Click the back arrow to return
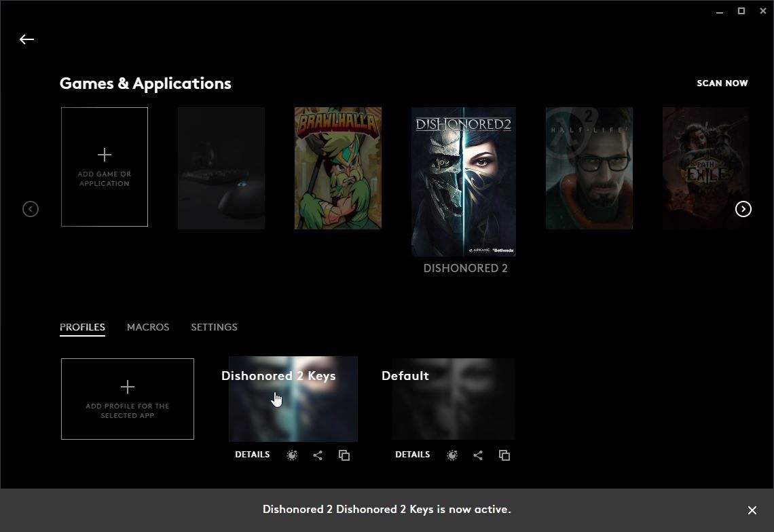Viewport: 774px width, 532px height. click(26, 39)
